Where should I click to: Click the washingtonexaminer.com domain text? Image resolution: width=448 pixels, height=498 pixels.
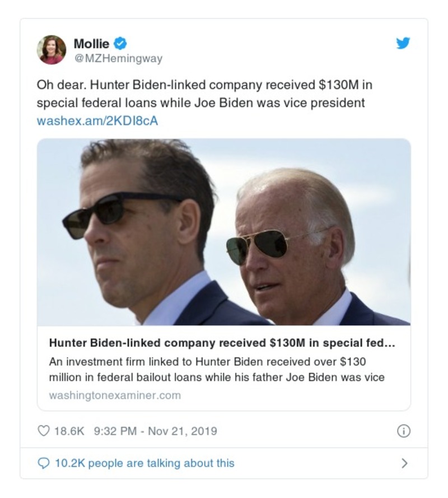tap(115, 395)
